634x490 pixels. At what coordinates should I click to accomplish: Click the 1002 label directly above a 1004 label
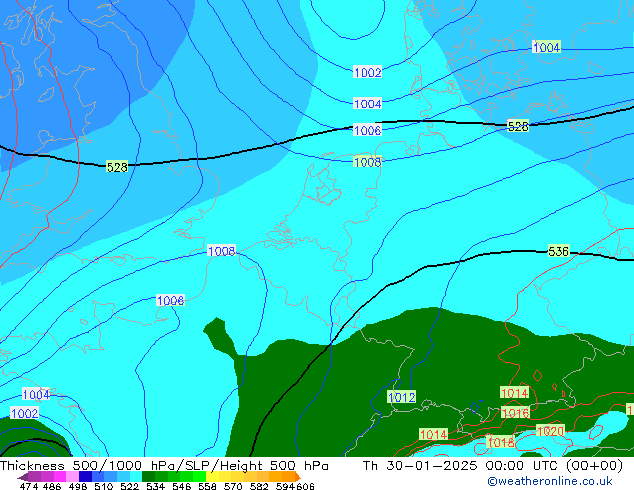point(367,72)
